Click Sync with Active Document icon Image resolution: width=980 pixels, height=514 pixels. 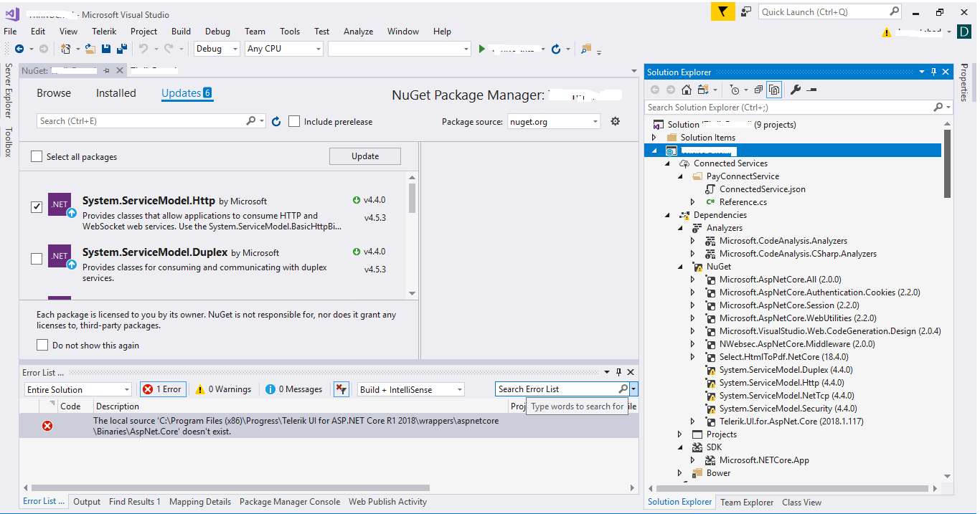point(702,90)
